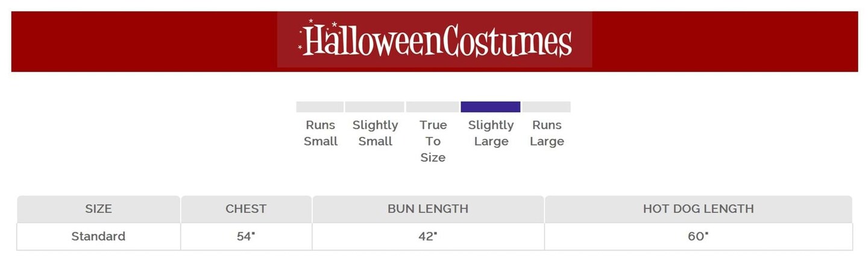Click the Slightly Large fit label
The width and height of the screenshot is (868, 267).
(491, 133)
